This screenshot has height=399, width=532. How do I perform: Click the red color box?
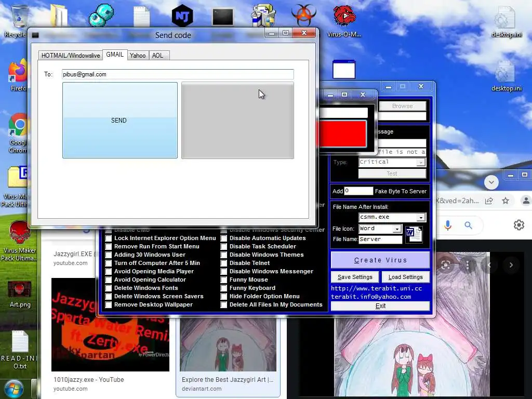(x=341, y=134)
